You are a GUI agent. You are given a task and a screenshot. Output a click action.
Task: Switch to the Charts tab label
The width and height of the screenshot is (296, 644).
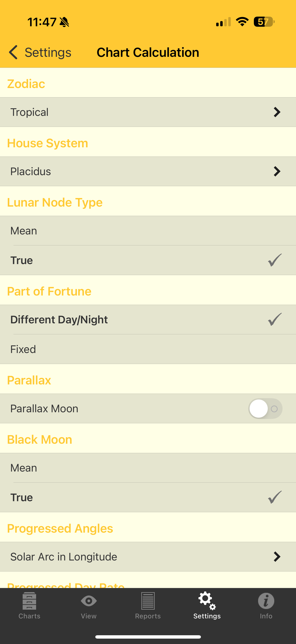tap(29, 616)
